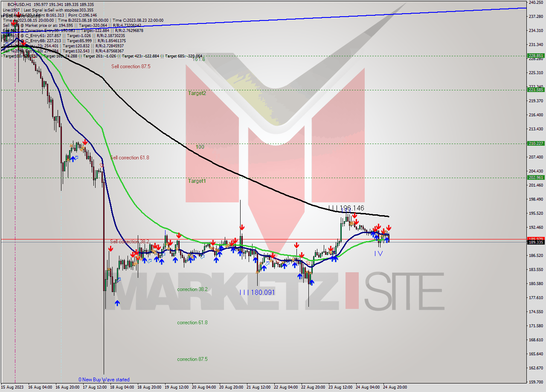
Task: Click the '20 Aug 20:00' time label
Action: click(230, 388)
